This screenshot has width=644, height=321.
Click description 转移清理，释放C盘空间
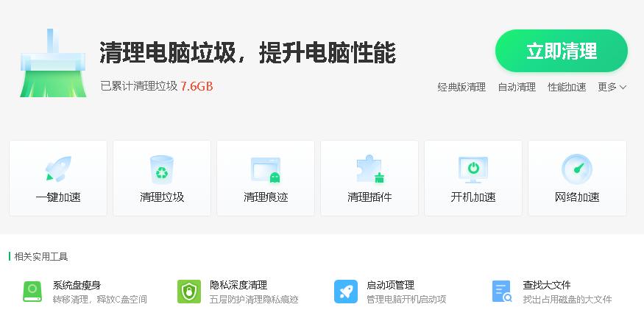pyautogui.click(x=100, y=299)
